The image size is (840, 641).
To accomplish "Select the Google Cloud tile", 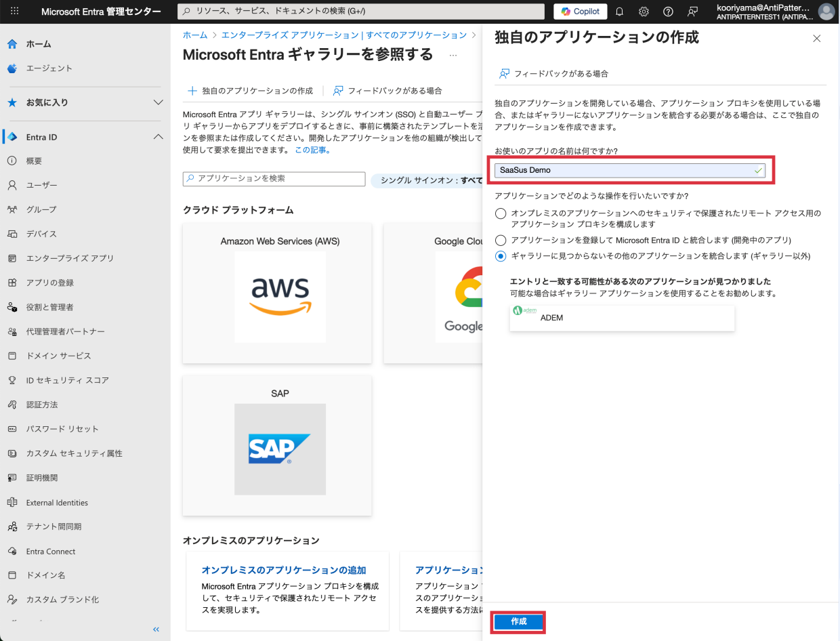I will point(433,293).
